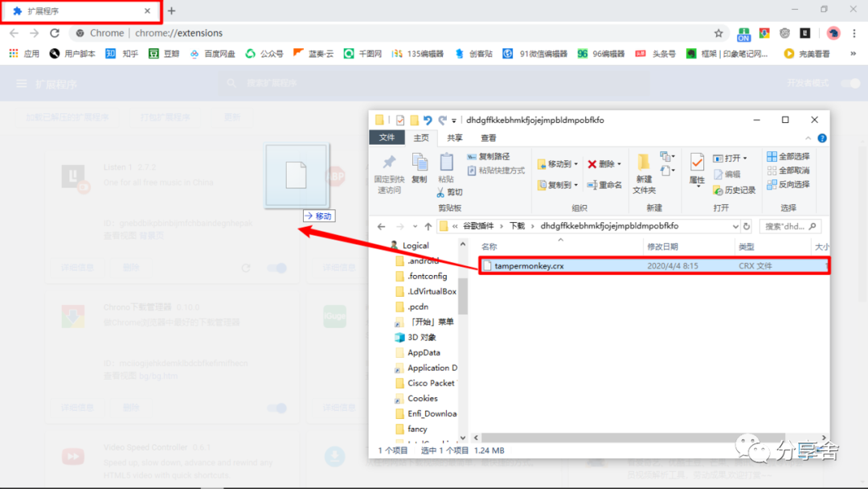
Task: Reload the Listen 1 extension
Action: (x=246, y=268)
